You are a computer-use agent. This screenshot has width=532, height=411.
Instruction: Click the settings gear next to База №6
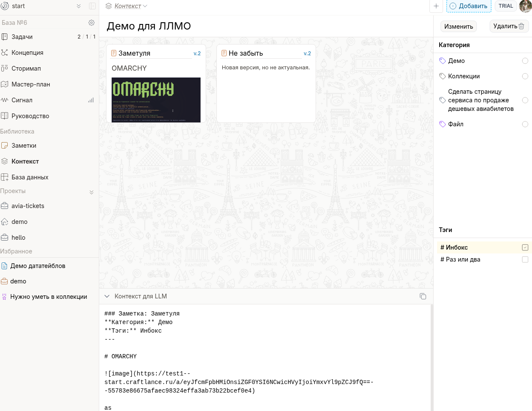click(91, 23)
